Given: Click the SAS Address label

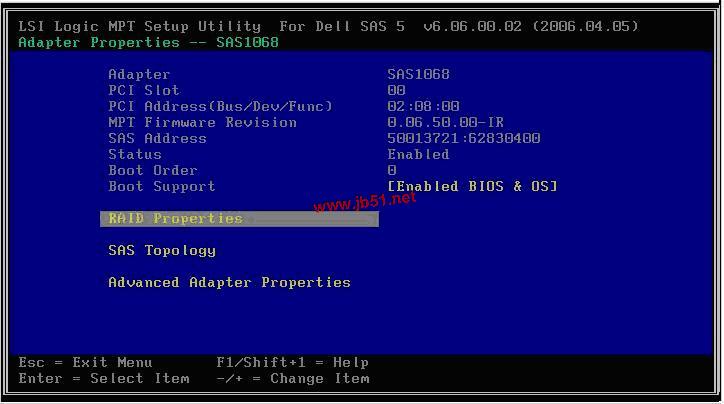Looking at the screenshot, I should coord(157,139).
